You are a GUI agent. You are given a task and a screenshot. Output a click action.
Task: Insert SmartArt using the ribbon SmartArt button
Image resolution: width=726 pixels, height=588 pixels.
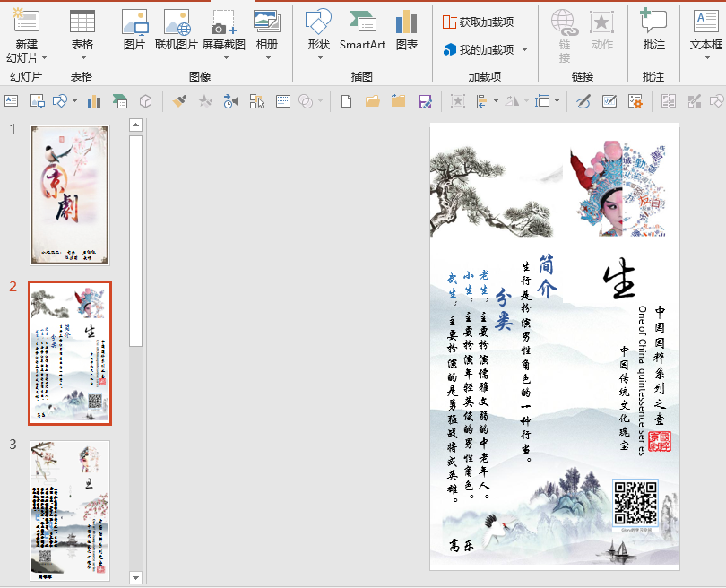point(362,30)
